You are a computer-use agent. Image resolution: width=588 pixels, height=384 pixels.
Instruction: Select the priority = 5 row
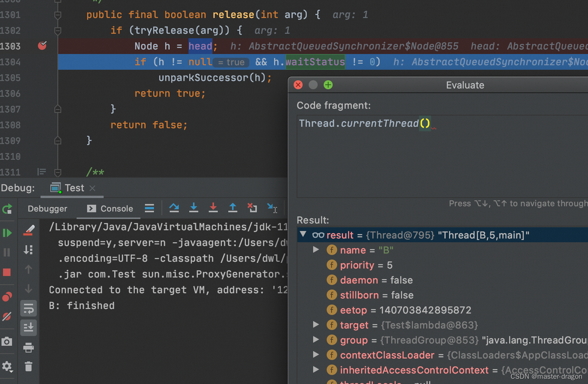(x=443, y=265)
